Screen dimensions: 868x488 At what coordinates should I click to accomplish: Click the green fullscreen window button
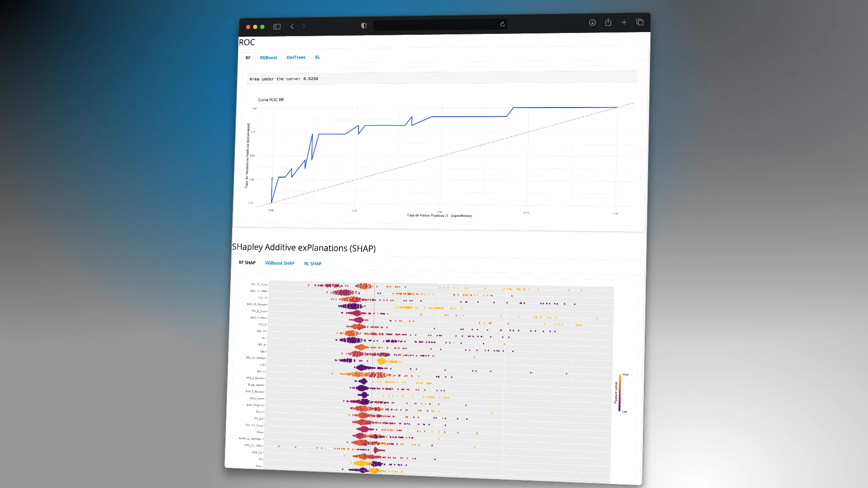click(262, 27)
